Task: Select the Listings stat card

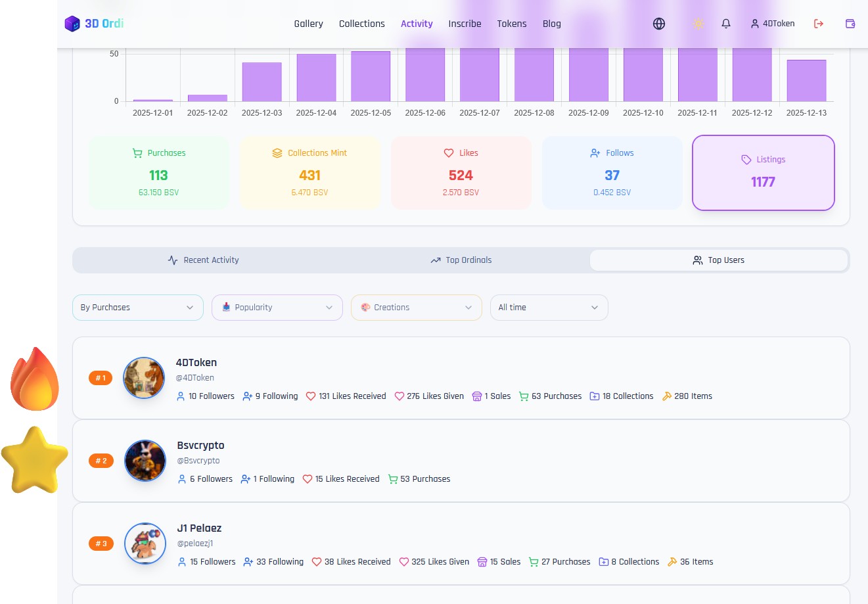Action: click(764, 173)
